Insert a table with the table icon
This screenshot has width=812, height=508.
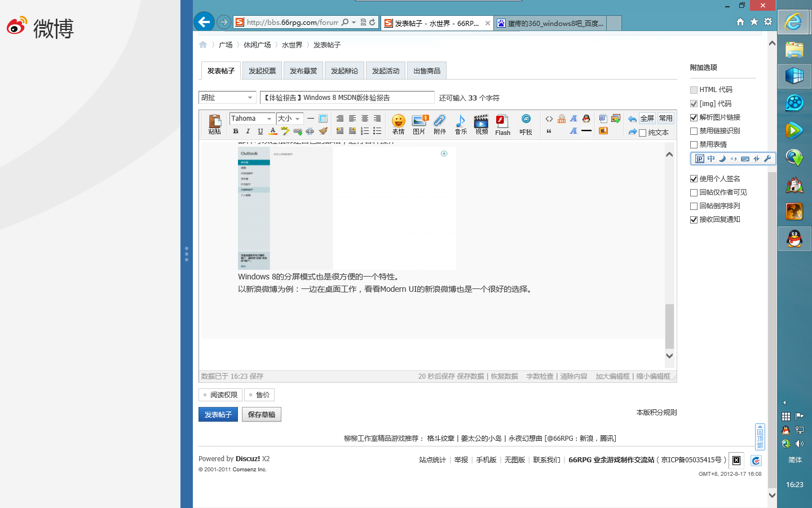(323, 119)
